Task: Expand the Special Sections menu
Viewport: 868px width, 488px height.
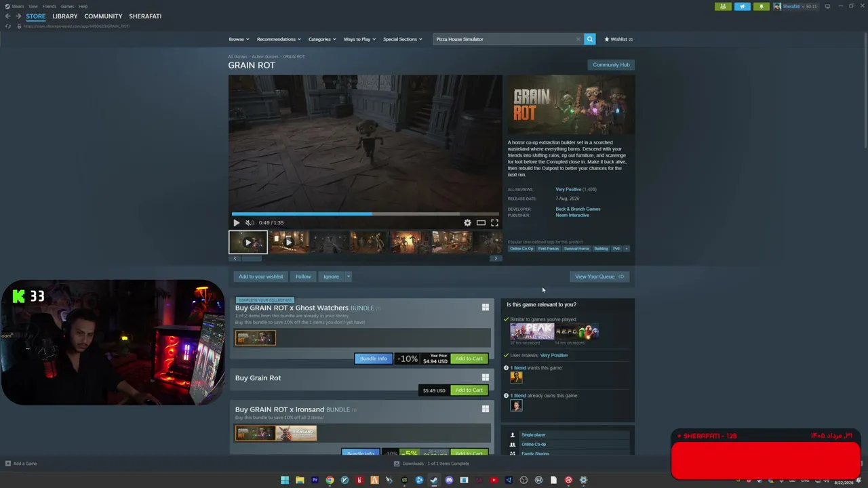Action: pyautogui.click(x=403, y=39)
